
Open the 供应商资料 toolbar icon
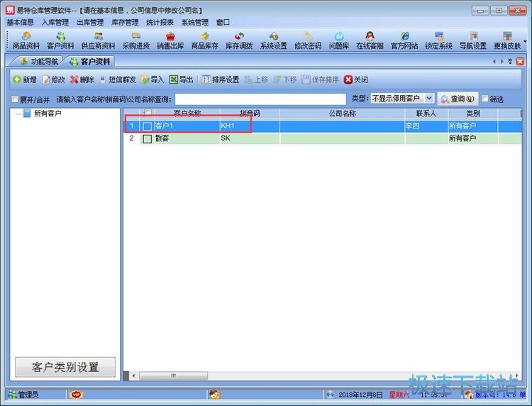coord(99,40)
